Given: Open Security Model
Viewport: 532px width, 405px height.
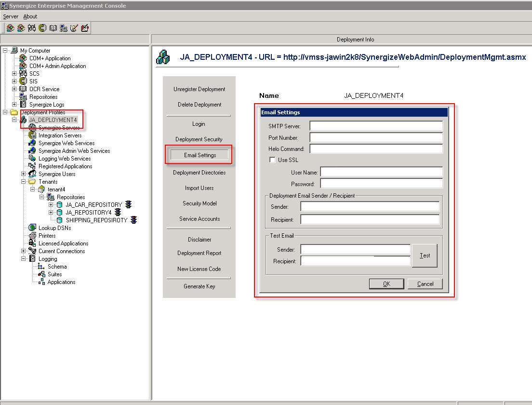Looking at the screenshot, I should [199, 203].
